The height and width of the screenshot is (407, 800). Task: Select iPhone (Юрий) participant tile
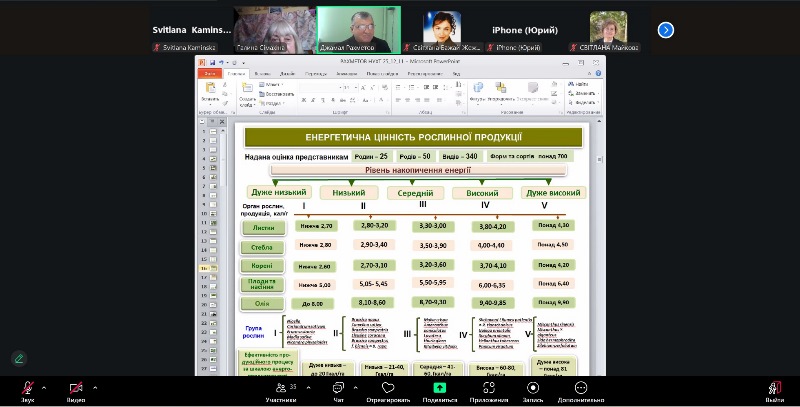525,30
